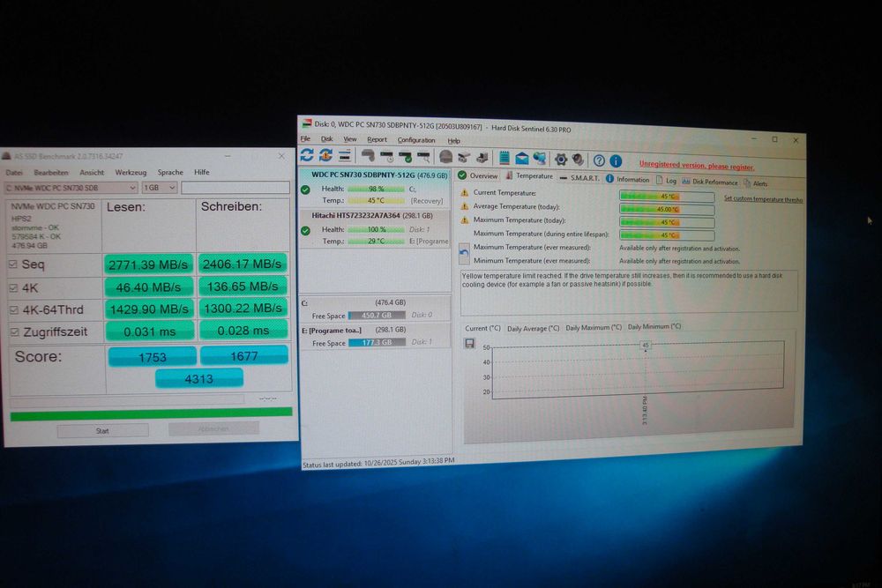
Task: Switch to the Overview tab
Action: pos(478,176)
